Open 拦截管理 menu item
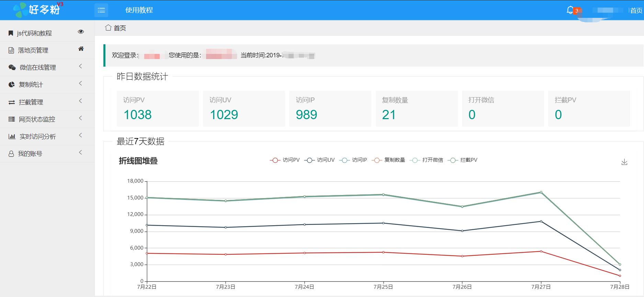The width and height of the screenshot is (644, 297). 47,102
